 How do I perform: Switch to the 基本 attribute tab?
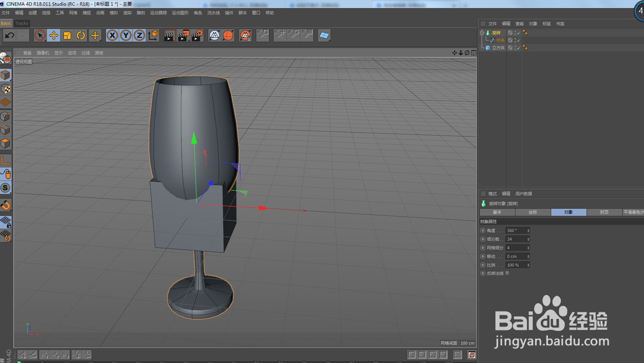[497, 212]
